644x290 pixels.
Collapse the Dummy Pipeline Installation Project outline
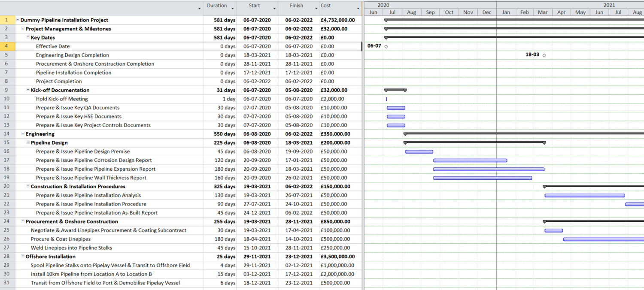[17, 20]
